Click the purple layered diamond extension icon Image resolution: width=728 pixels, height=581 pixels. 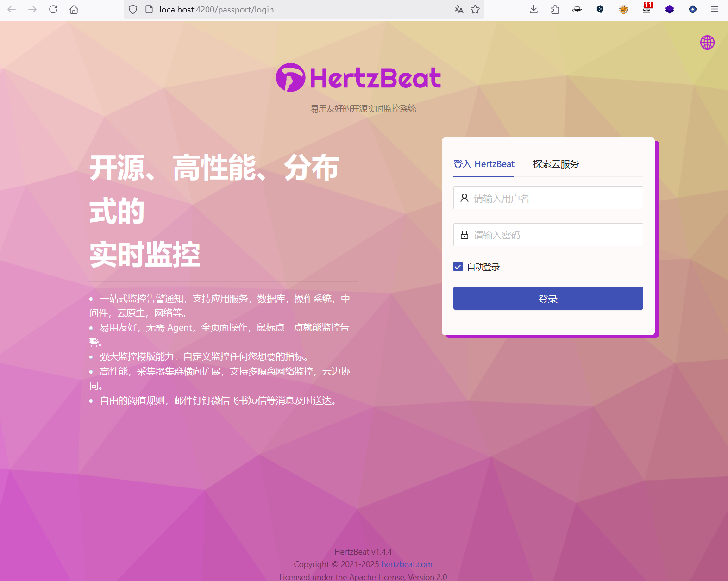click(670, 9)
